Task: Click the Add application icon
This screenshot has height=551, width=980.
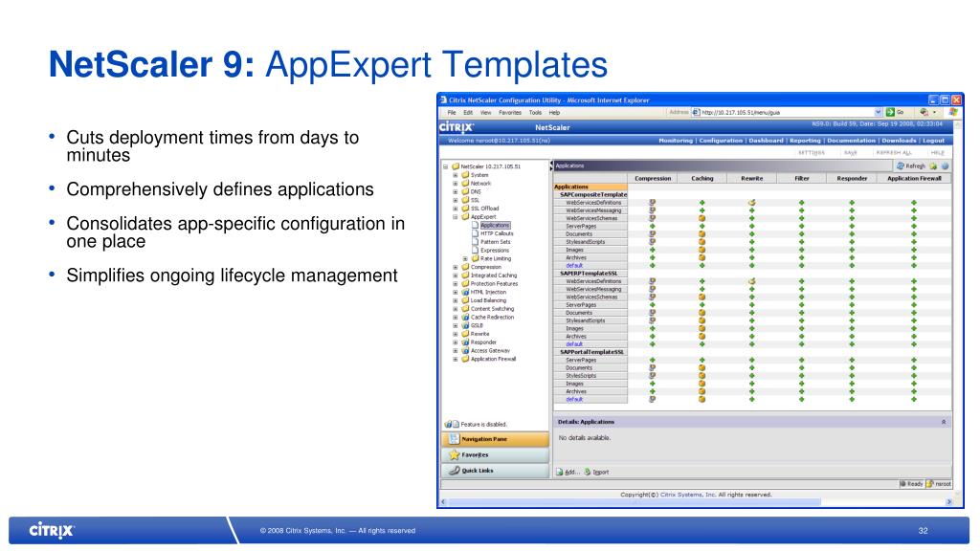Action: 560,473
